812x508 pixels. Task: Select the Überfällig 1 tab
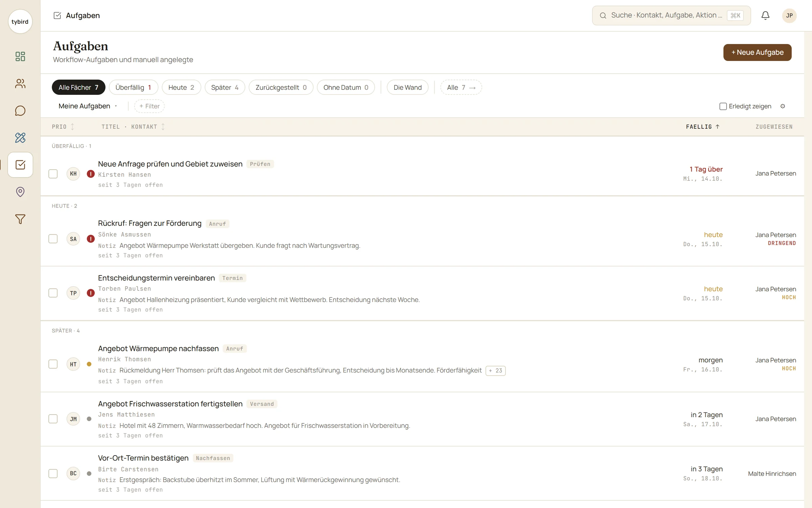133,87
